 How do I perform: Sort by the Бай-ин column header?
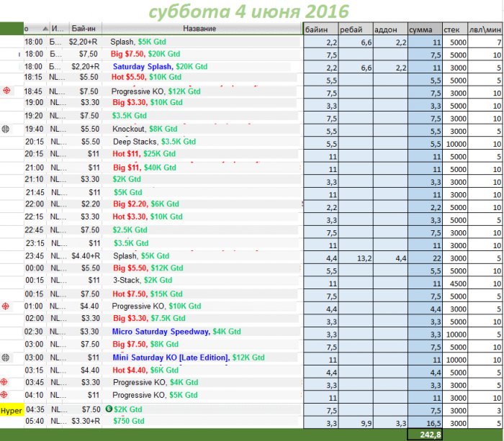coord(84,29)
